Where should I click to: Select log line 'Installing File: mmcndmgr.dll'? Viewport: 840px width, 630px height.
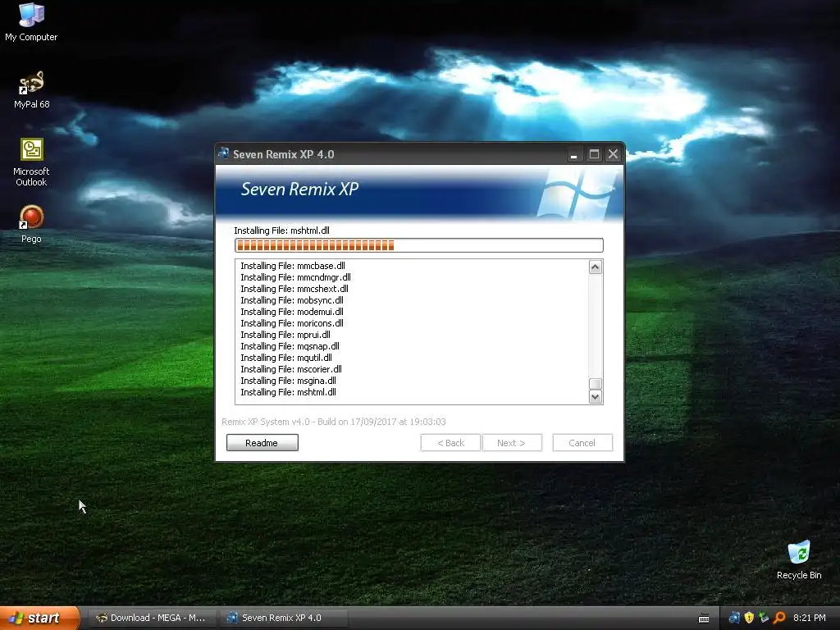[x=295, y=277]
